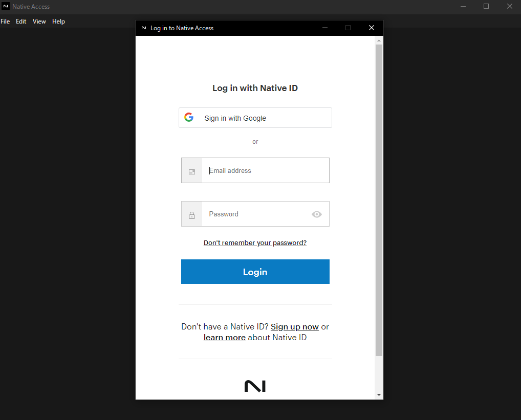
Task: Click the login dialog scrollbar thumb
Action: tap(379, 200)
